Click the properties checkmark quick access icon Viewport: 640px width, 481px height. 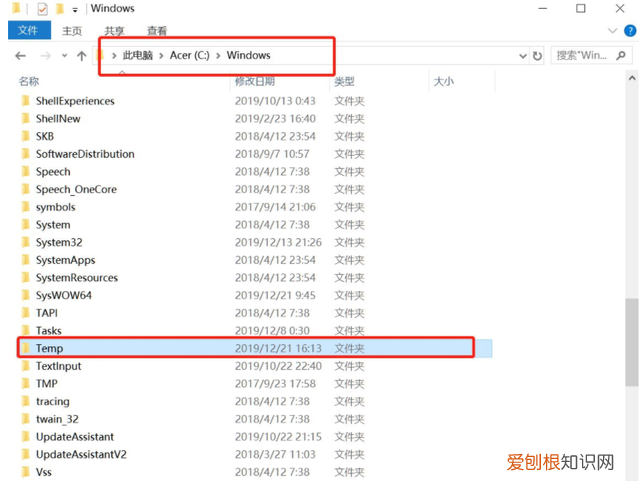[42, 9]
